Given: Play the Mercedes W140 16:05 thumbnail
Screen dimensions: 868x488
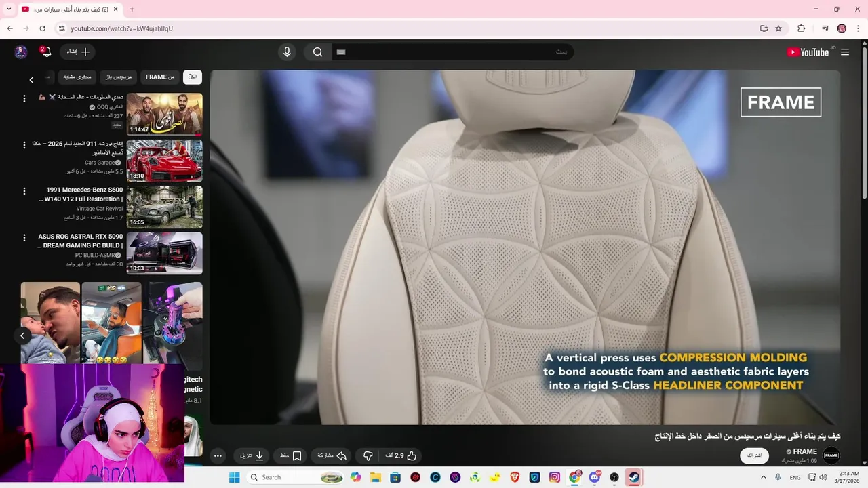Looking at the screenshot, I should (x=164, y=207).
